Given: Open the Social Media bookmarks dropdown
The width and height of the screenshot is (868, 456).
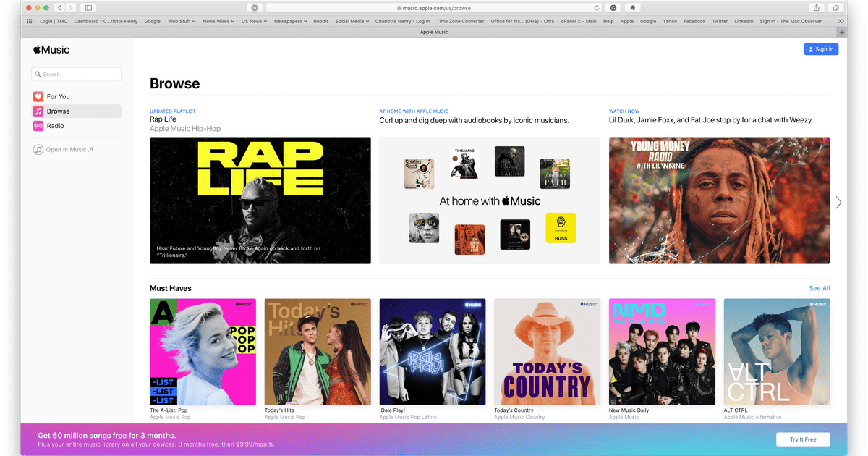Looking at the screenshot, I should 352,21.
